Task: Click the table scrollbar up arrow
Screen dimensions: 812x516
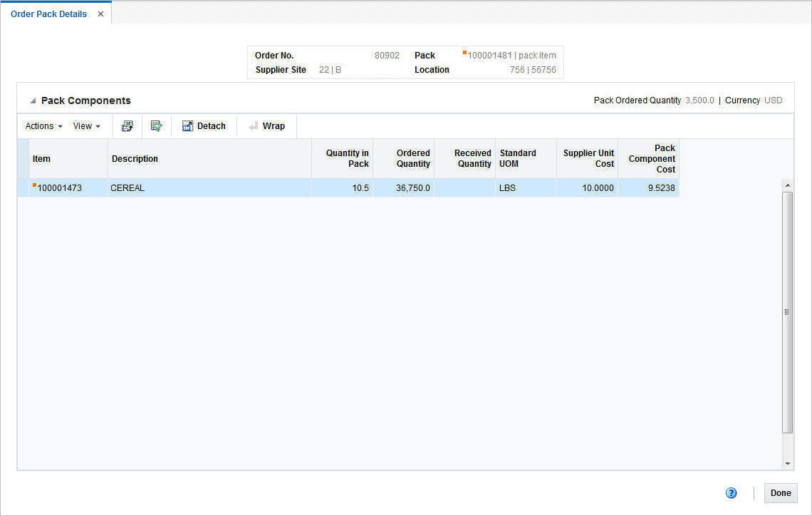Action: (x=788, y=185)
